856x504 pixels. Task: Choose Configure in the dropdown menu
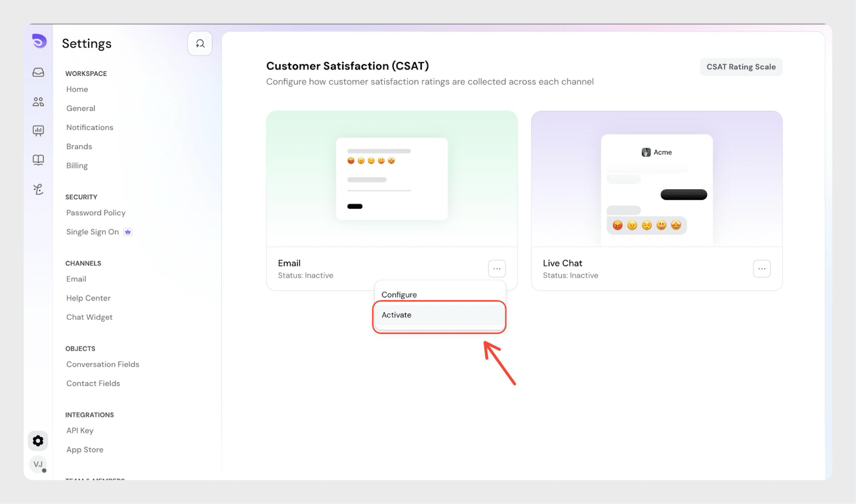coord(399,295)
